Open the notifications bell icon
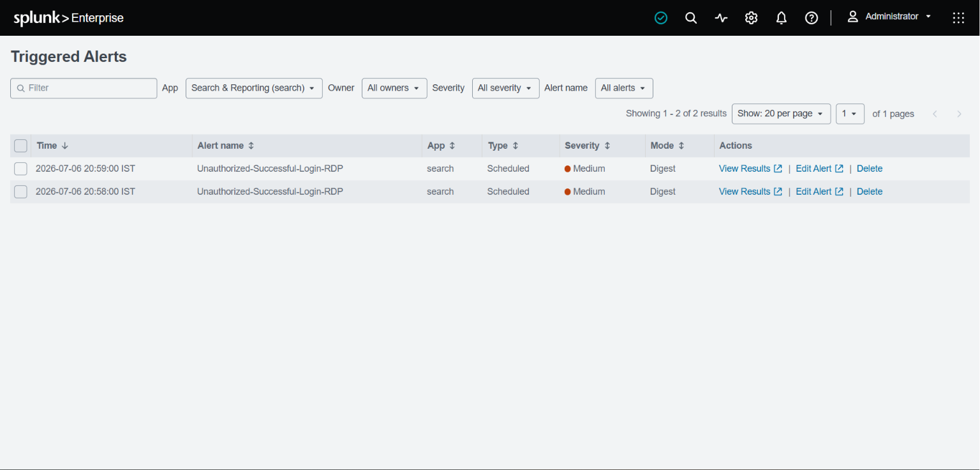This screenshot has width=980, height=470. (x=781, y=18)
